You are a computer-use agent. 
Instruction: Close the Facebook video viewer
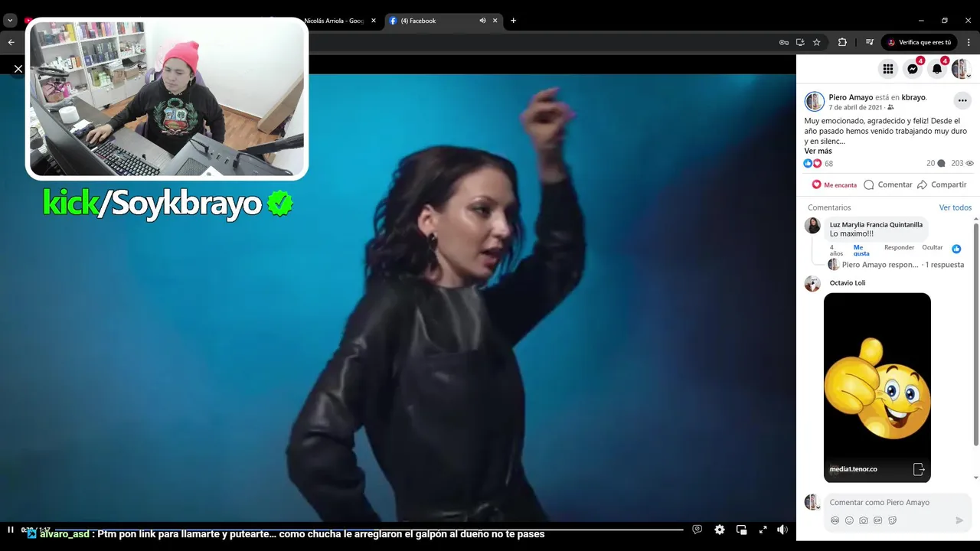(x=18, y=69)
